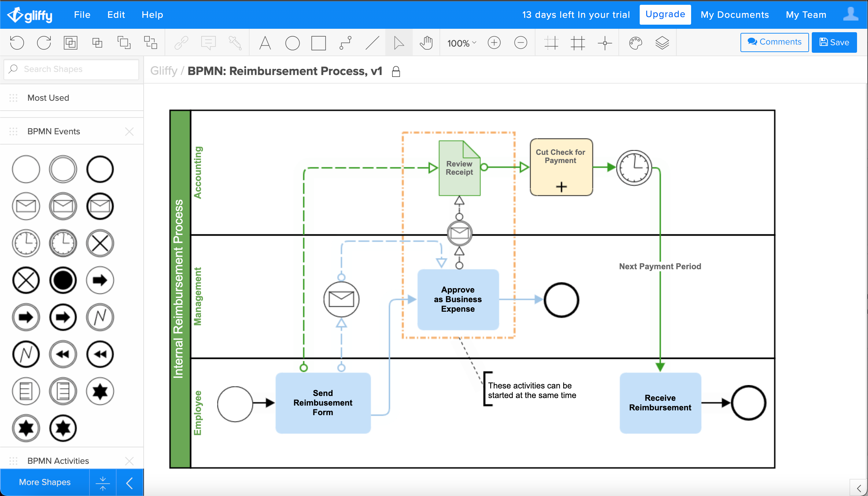Click the Save button
The height and width of the screenshot is (496, 868).
[x=834, y=42]
